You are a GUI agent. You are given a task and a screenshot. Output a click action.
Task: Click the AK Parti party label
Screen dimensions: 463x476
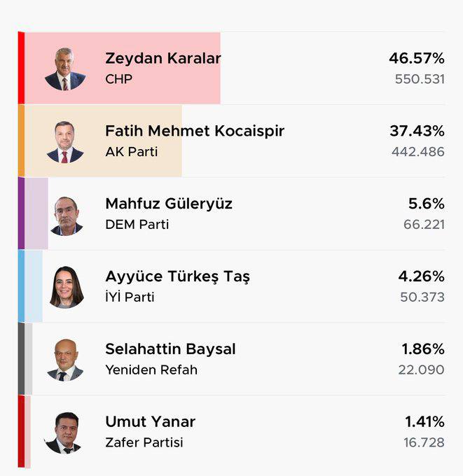point(132,152)
